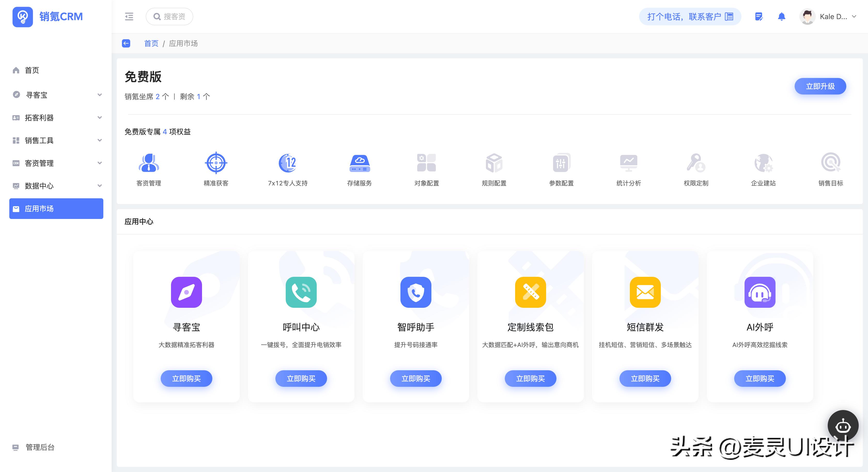Viewport: 868px width, 472px height.
Task: Click the robot assistant icon at bottom right
Action: [x=843, y=426]
